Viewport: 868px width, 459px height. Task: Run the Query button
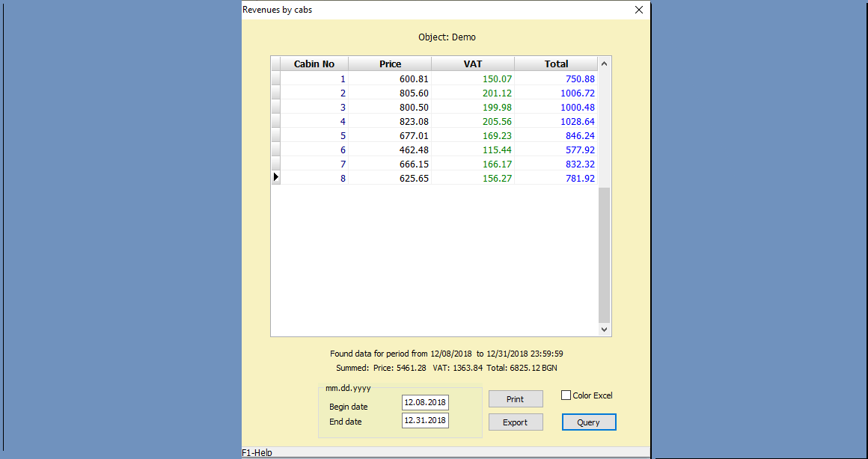[588, 422]
